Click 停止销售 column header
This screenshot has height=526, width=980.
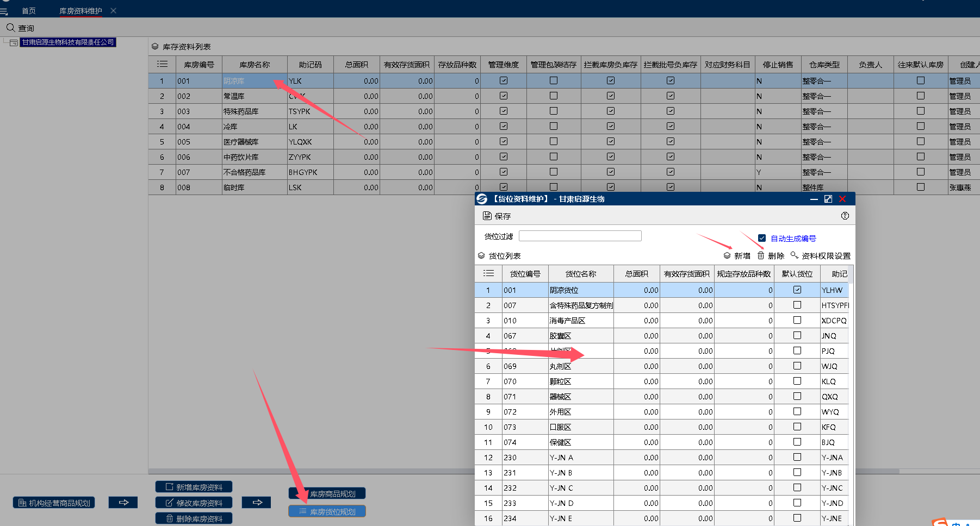click(x=778, y=65)
